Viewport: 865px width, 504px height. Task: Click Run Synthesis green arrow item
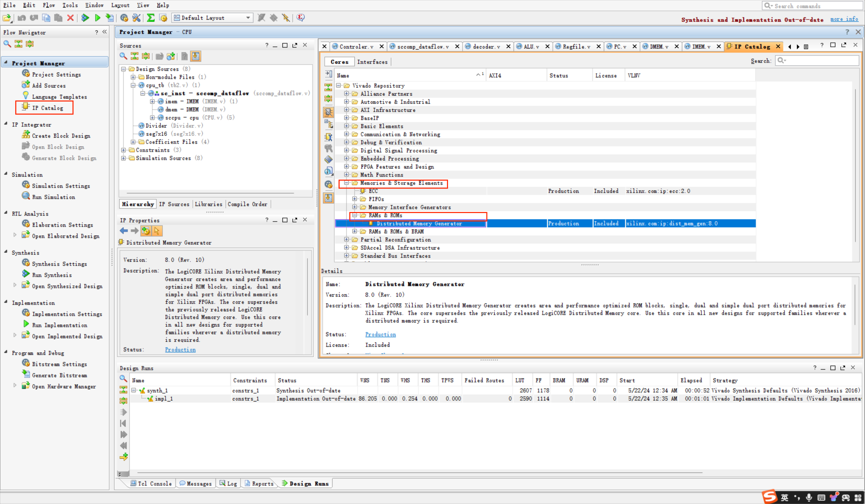51,275
